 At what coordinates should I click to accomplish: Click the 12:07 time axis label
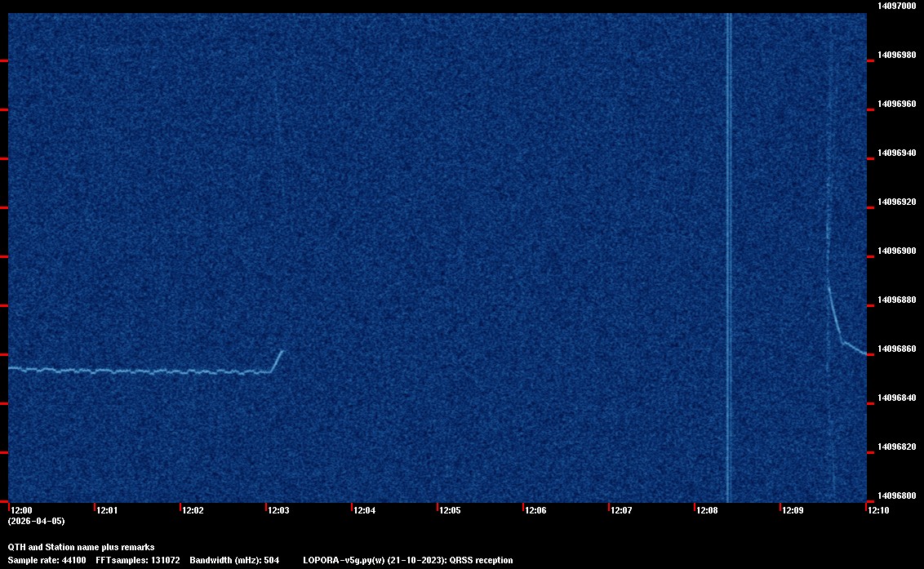(x=621, y=510)
